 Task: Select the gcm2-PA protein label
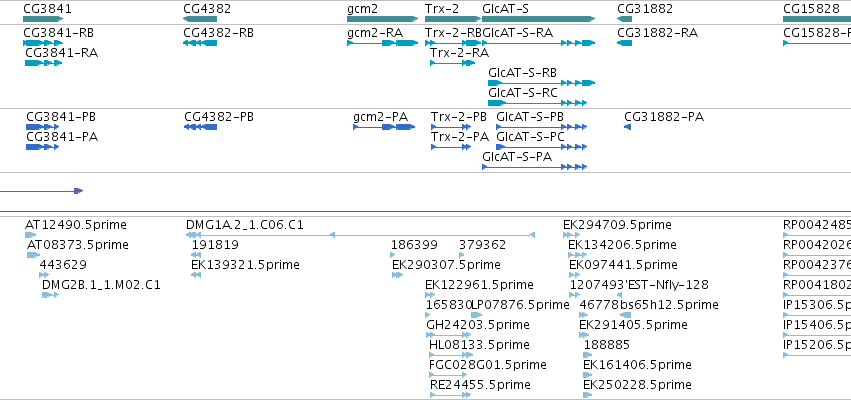[x=380, y=117]
